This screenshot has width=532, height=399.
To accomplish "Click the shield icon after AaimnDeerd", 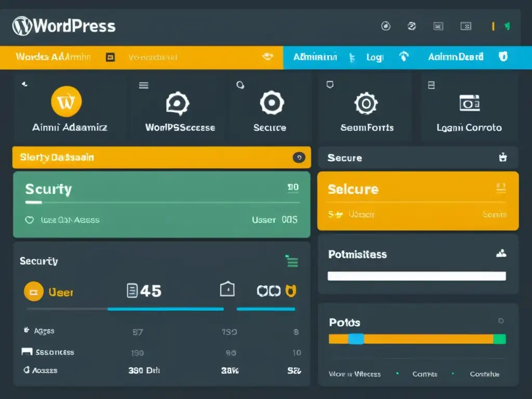I will [x=503, y=56].
